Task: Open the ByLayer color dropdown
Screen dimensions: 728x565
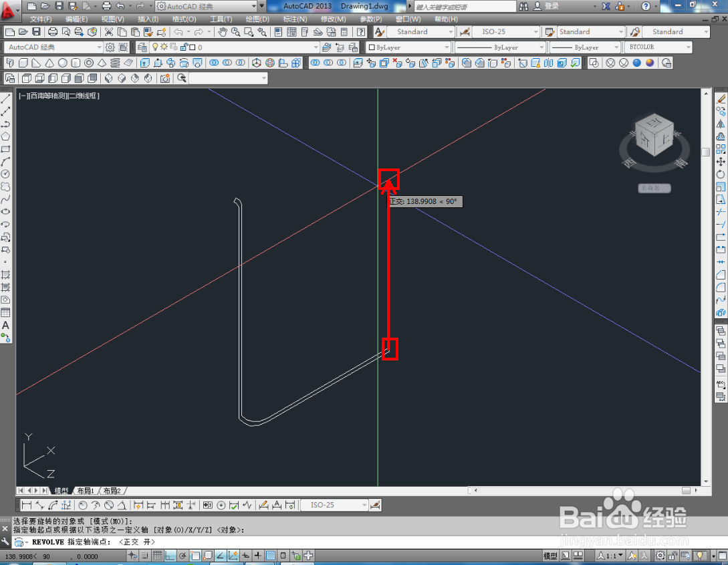Action: tap(408, 47)
